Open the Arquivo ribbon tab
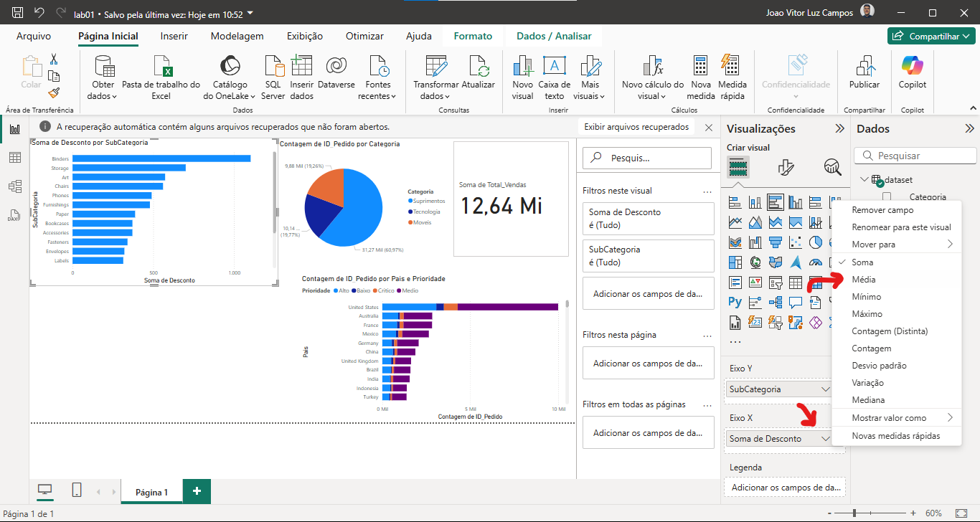 pos(34,36)
